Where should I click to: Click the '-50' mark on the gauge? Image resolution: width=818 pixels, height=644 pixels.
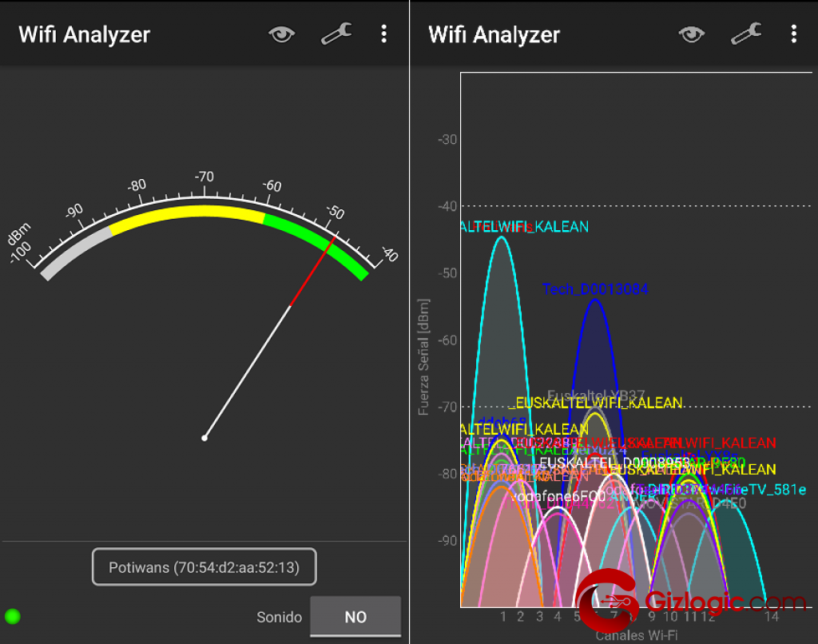336,212
